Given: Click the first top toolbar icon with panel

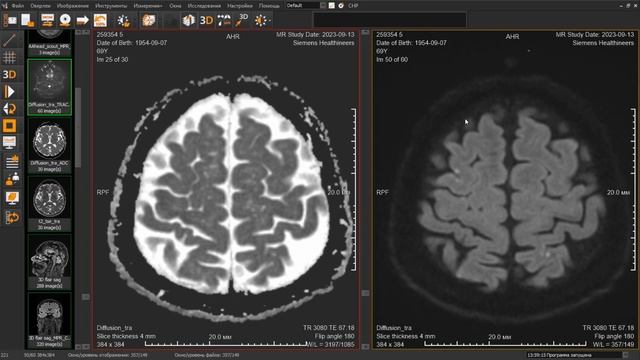Looking at the screenshot, I should (x=10, y=20).
